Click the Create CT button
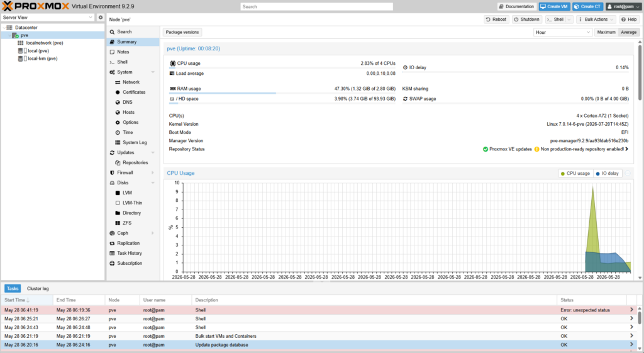Viewport: 644px width, 353px height. 587,6
